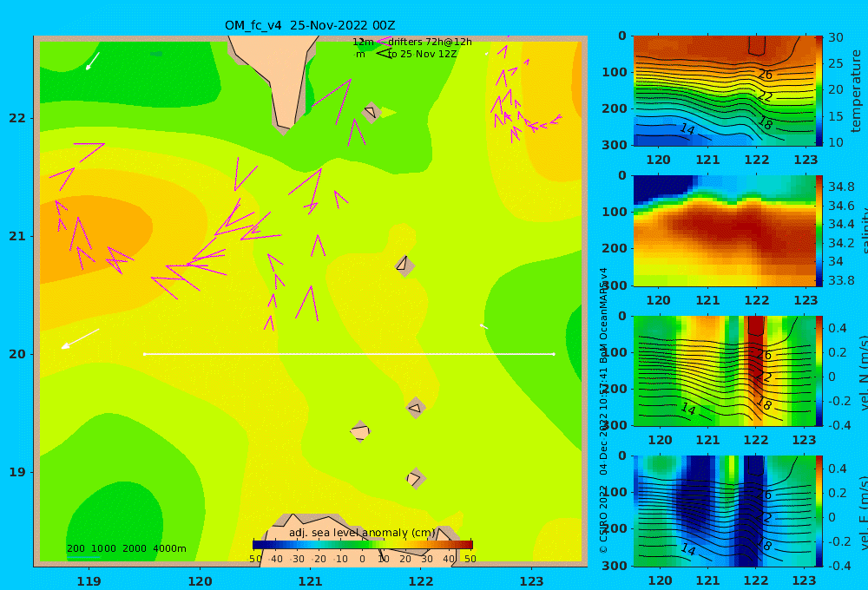Image resolution: width=868 pixels, height=590 pixels.
Task: Click the 33.8 tick on salinity color bar
Action: [841, 280]
